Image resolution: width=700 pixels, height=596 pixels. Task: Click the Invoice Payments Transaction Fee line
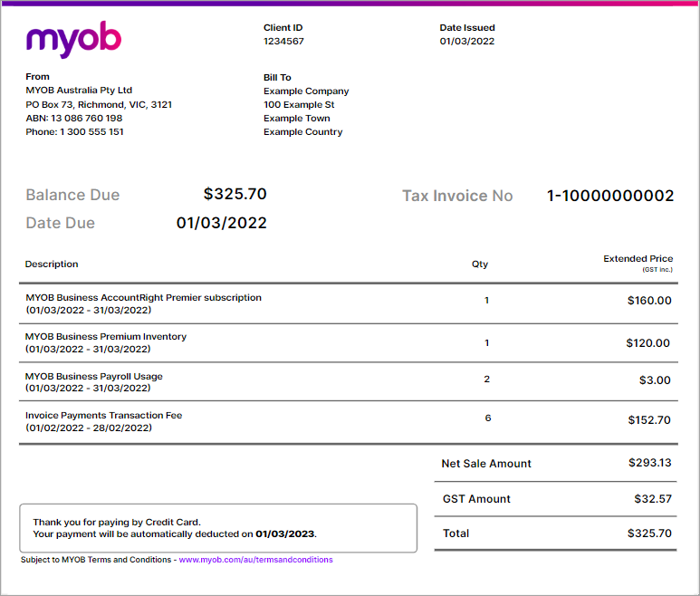click(x=104, y=416)
